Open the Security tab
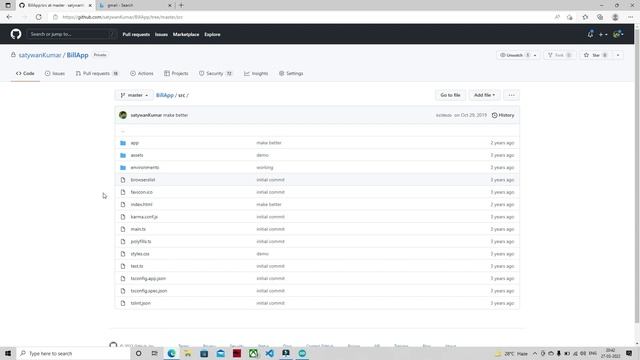 tap(216, 73)
